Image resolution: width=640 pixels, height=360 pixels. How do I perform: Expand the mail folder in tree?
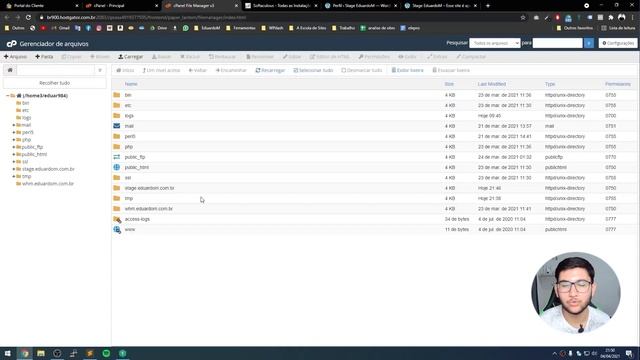pyautogui.click(x=14, y=125)
